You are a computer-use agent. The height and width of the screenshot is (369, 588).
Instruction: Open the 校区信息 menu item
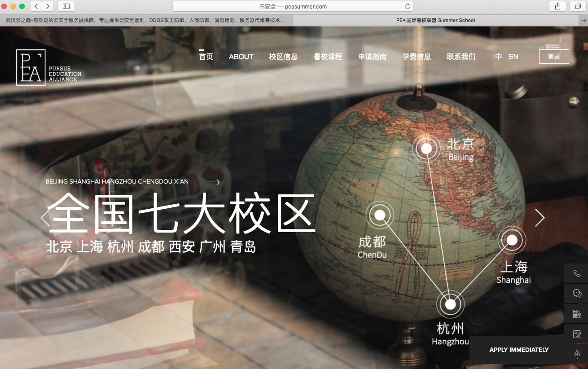[x=283, y=57]
